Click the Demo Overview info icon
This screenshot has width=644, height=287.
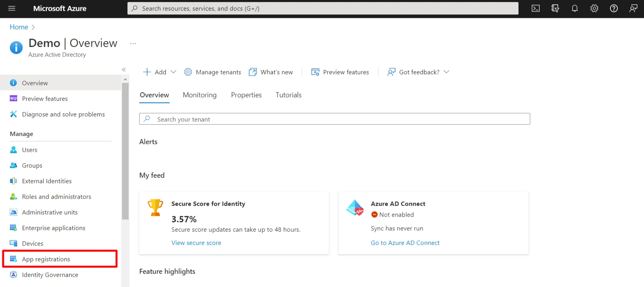click(x=16, y=48)
